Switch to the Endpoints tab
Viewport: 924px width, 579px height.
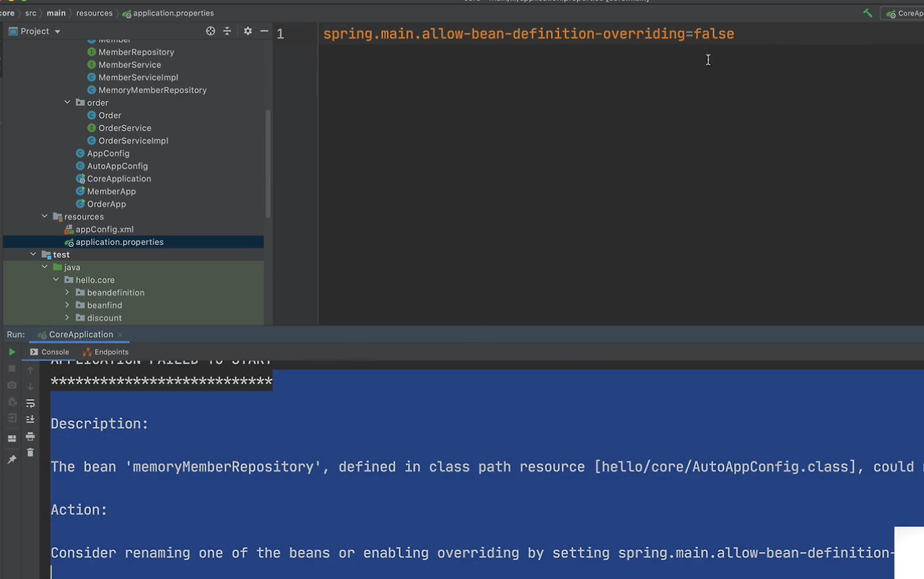[x=105, y=352]
